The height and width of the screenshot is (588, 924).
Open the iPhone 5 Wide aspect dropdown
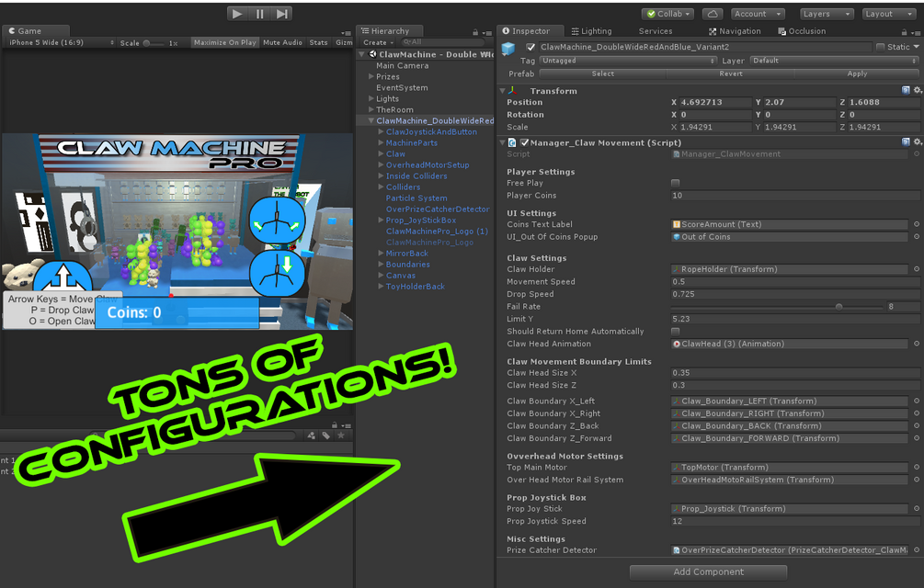click(62, 42)
